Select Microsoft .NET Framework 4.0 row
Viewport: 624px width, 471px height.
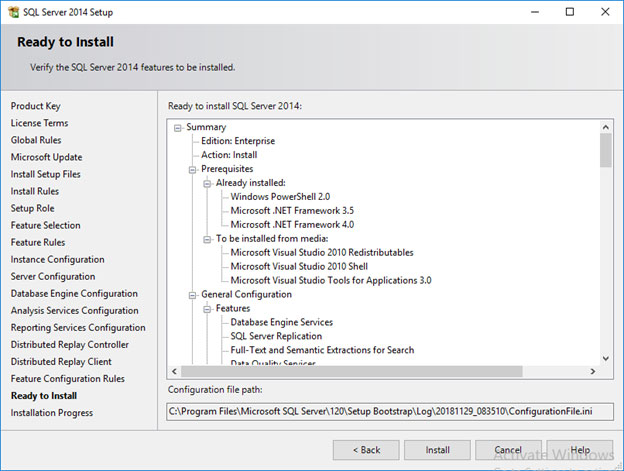tap(292, 225)
